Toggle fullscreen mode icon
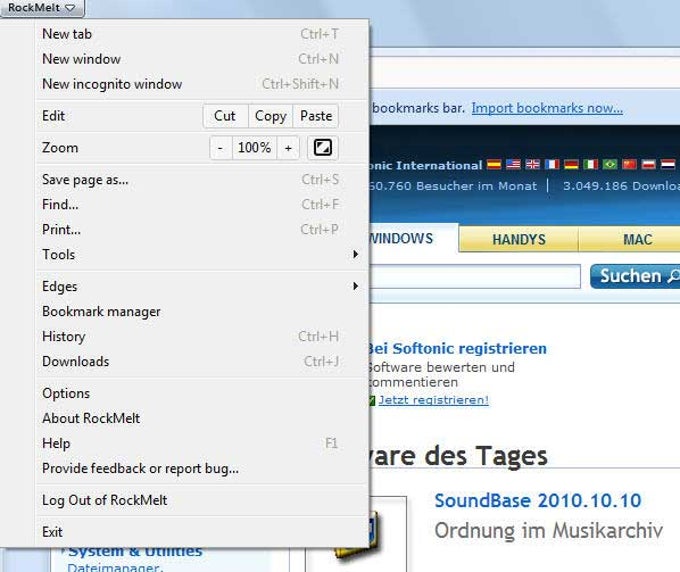Viewport: 680px width, 572px height. [323, 147]
